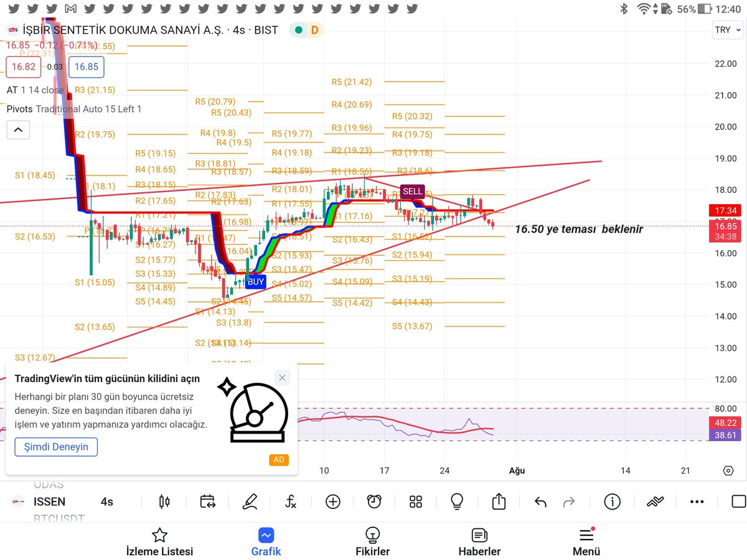Viewport: 747px width, 560px height.
Task: Close the TradingView promo popup
Action: pyautogui.click(x=282, y=378)
